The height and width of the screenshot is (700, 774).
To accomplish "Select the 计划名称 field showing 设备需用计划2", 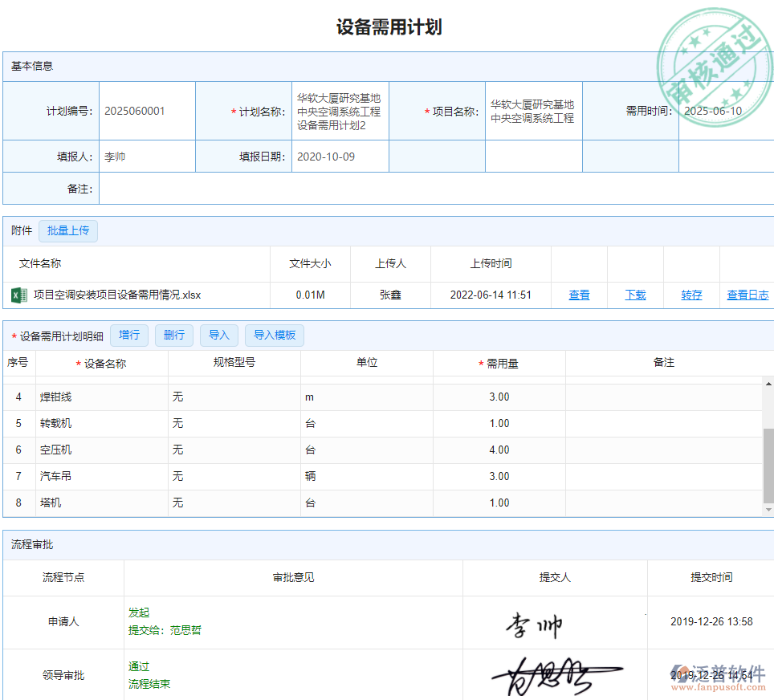I will point(340,111).
